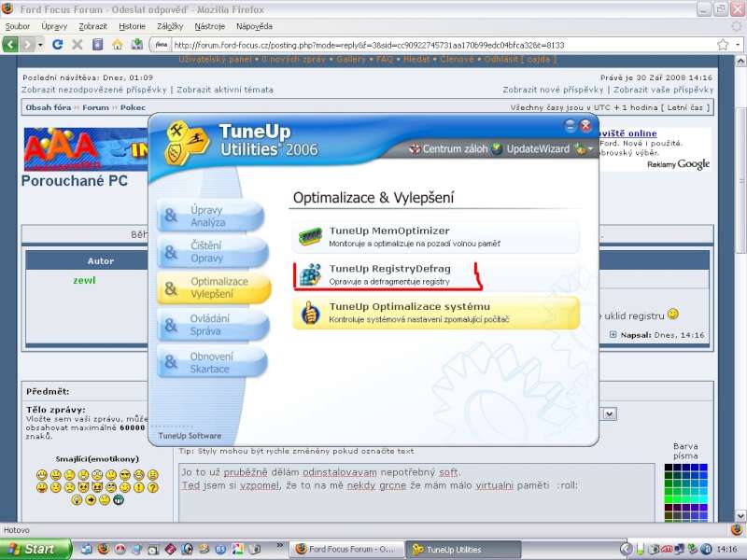
Task: Click Firefox Stop loading icon
Action: [x=78, y=44]
